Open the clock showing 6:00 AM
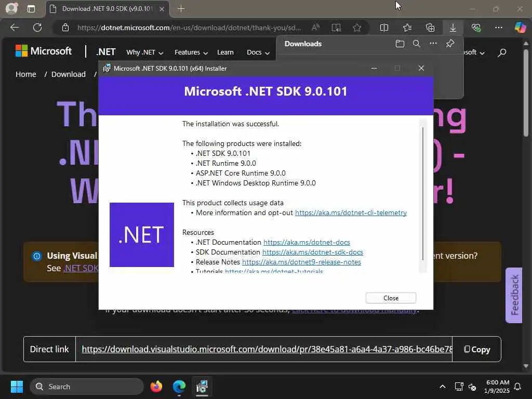This screenshot has width=532, height=399. point(497,387)
